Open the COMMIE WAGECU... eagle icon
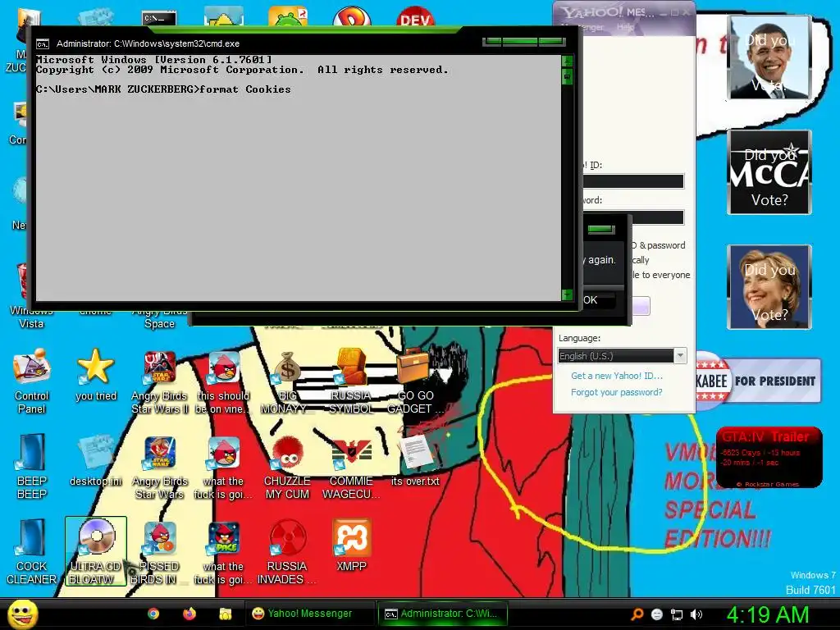This screenshot has height=630, width=840. [351, 467]
